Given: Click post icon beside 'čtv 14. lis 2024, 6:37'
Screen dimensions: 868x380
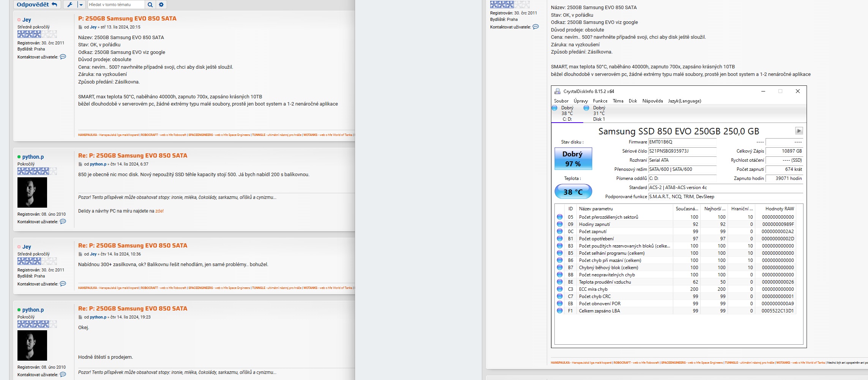Looking at the screenshot, I should coord(80,164).
